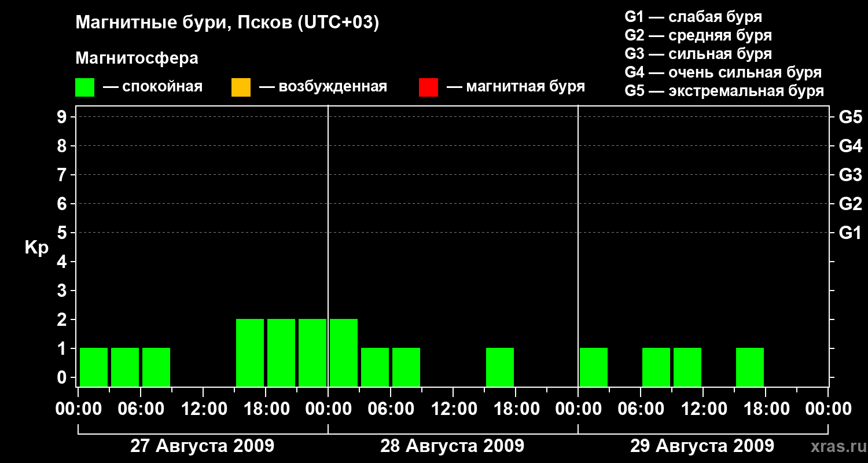This screenshot has width=868, height=463.
Task: Click the Kp 2 bar just after midnight 28 August
Action: point(344,352)
